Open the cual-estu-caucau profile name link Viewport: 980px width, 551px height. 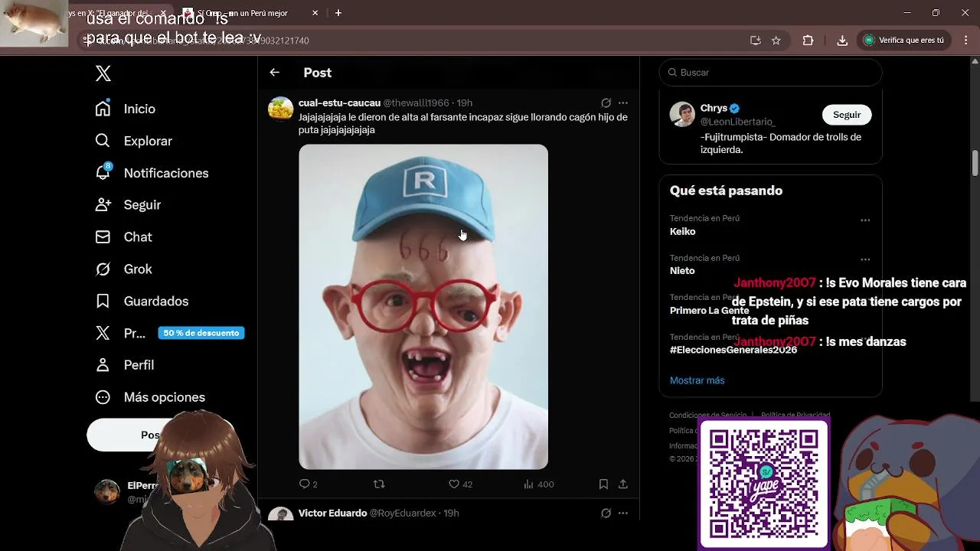[x=339, y=103]
